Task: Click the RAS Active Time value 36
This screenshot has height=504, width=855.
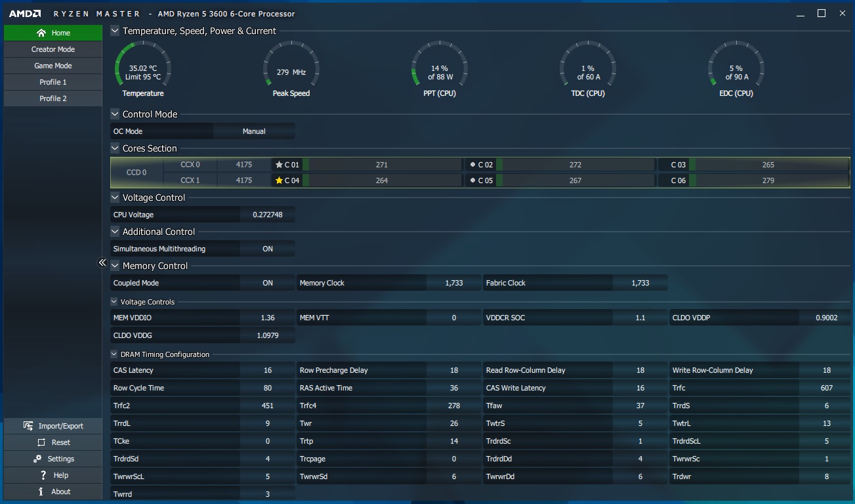Action: [454, 388]
